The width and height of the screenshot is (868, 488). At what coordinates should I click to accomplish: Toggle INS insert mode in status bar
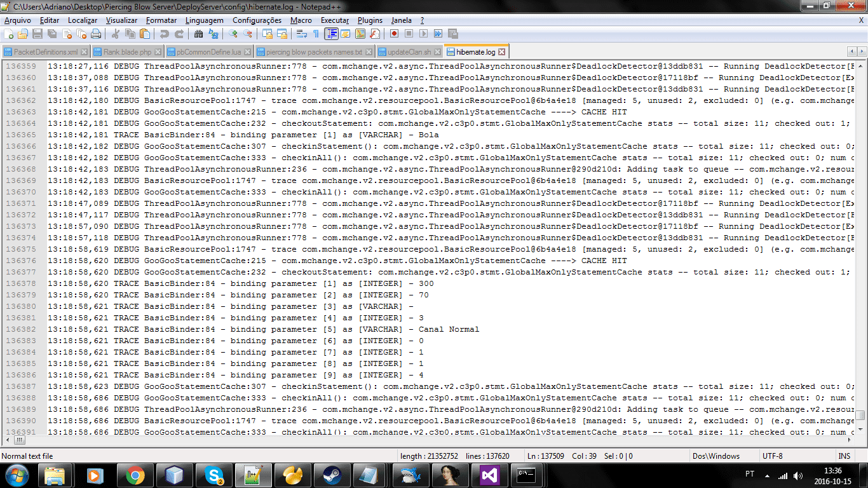tap(844, 456)
